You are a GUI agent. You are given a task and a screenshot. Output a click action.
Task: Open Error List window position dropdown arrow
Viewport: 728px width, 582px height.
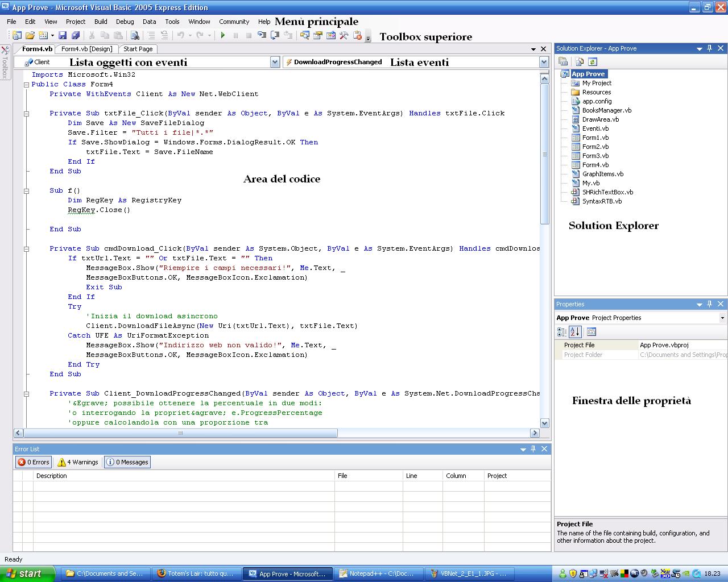523,450
